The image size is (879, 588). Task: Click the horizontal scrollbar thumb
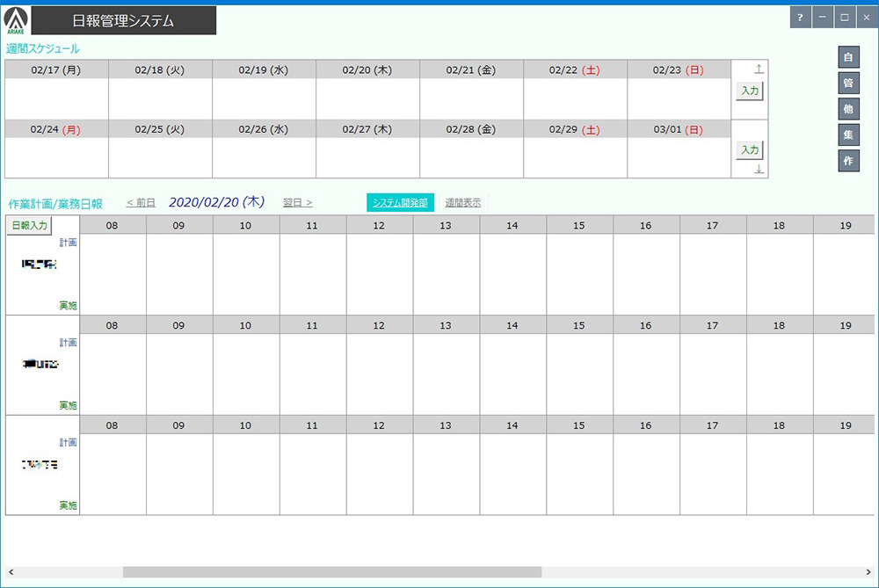point(332,572)
